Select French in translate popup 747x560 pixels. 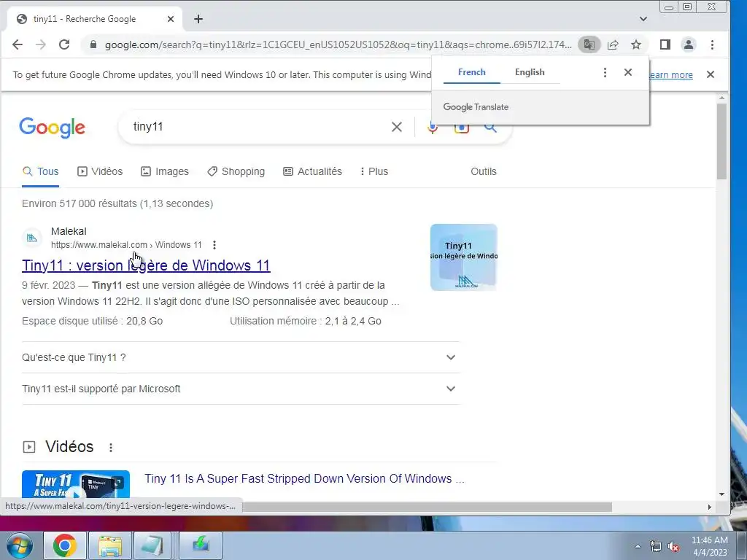point(472,72)
